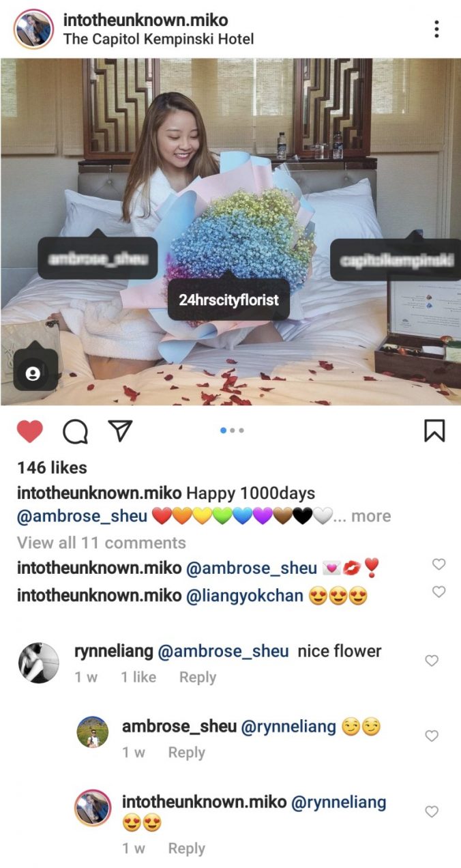The image size is (461, 868).
Task: Open the comment bubble icon
Action: click(74, 431)
